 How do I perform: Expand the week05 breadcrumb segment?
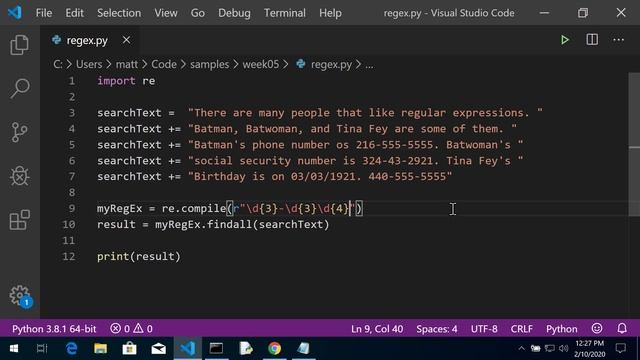[261, 64]
